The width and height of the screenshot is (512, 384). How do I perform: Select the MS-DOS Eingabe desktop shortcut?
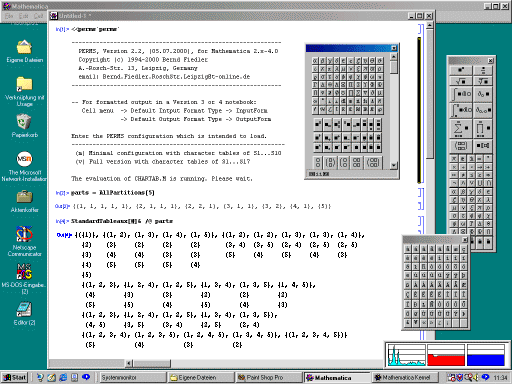click(24, 279)
